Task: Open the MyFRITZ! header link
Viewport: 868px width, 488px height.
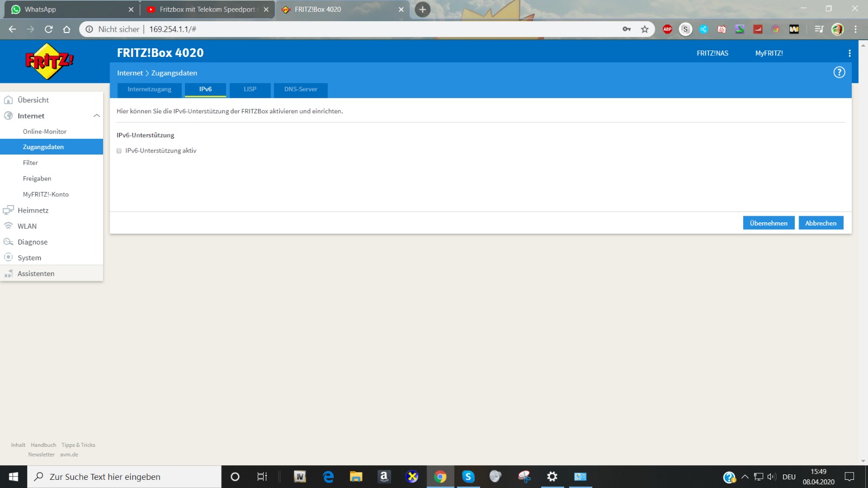Action: click(x=769, y=53)
